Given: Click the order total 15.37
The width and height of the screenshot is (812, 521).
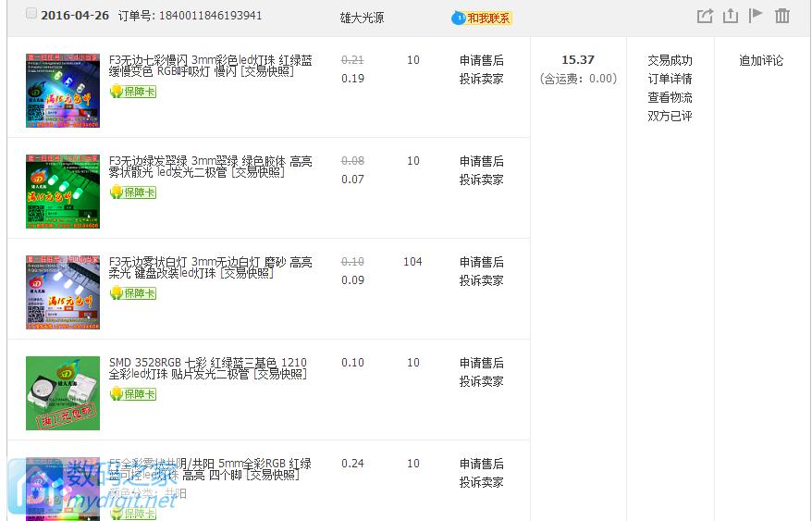Looking at the screenshot, I should point(578,59).
